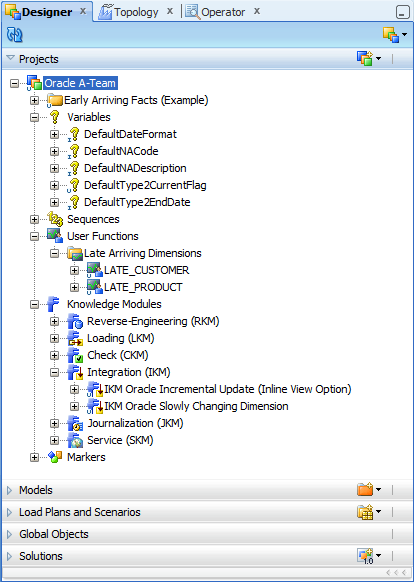Click the Service (SKM) globe icon
414x582 pixels.
click(x=75, y=440)
